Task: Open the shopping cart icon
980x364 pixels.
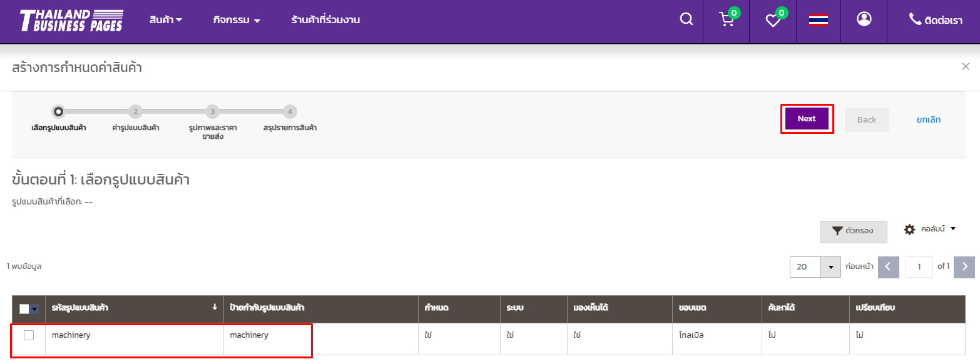Action: (727, 20)
